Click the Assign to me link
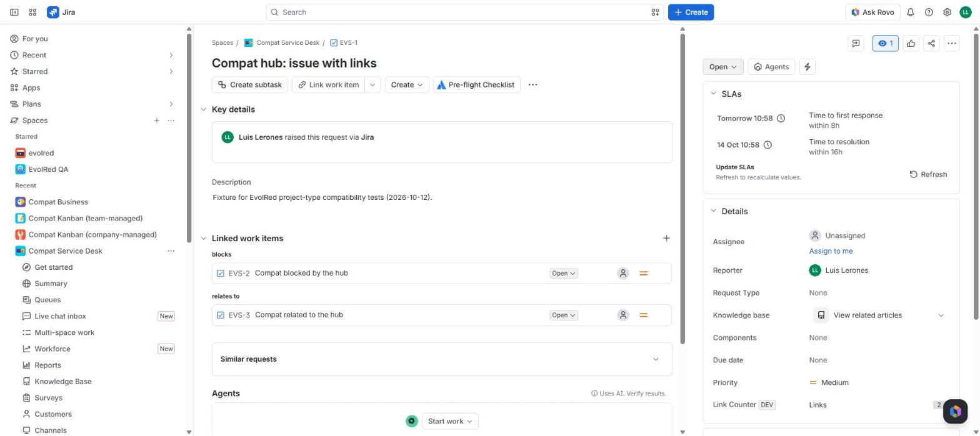 pyautogui.click(x=831, y=251)
